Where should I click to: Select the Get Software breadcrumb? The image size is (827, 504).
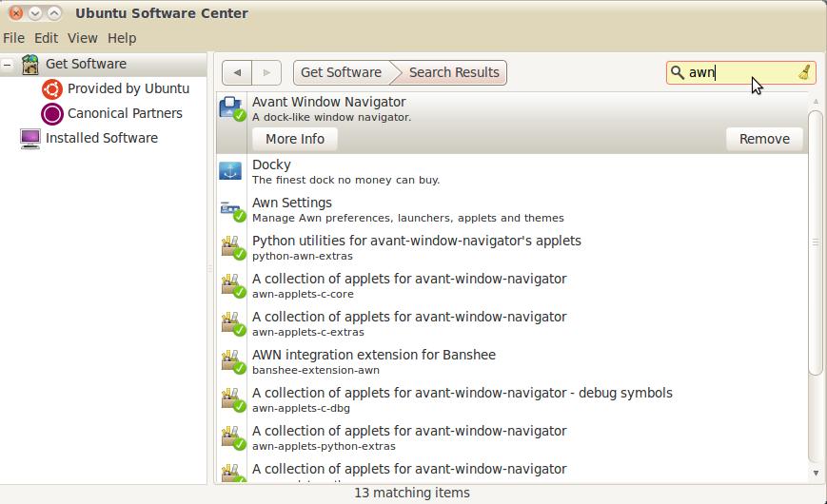coord(342,73)
